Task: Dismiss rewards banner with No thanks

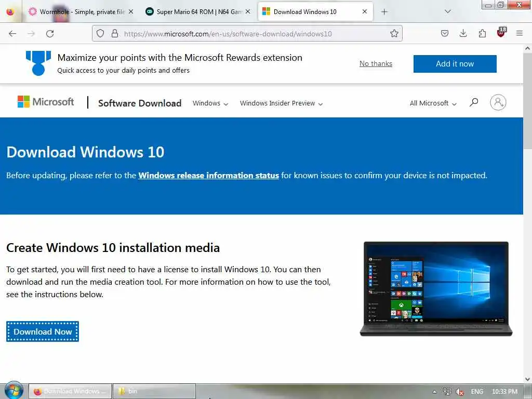Action: [x=376, y=64]
